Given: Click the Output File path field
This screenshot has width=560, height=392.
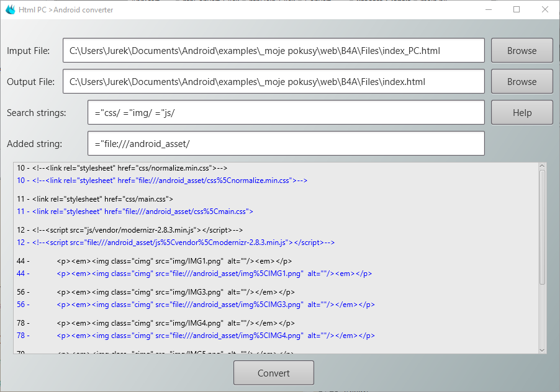Looking at the screenshot, I should tap(273, 81).
